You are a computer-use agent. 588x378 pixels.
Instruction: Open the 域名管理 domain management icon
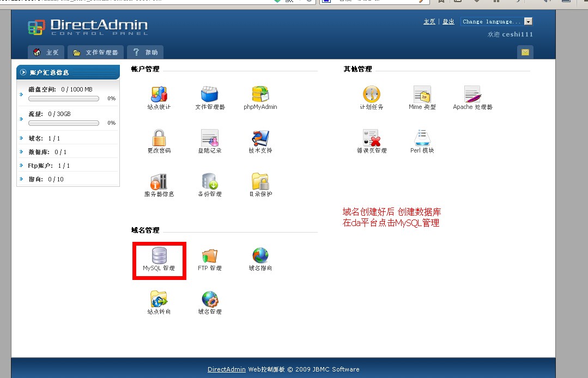pyautogui.click(x=210, y=299)
